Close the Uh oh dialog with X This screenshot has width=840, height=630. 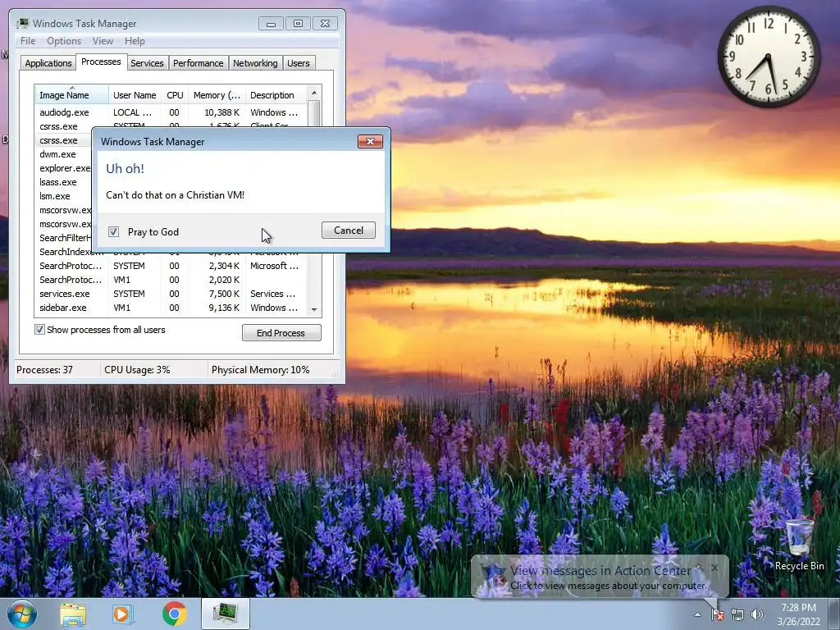tap(370, 141)
